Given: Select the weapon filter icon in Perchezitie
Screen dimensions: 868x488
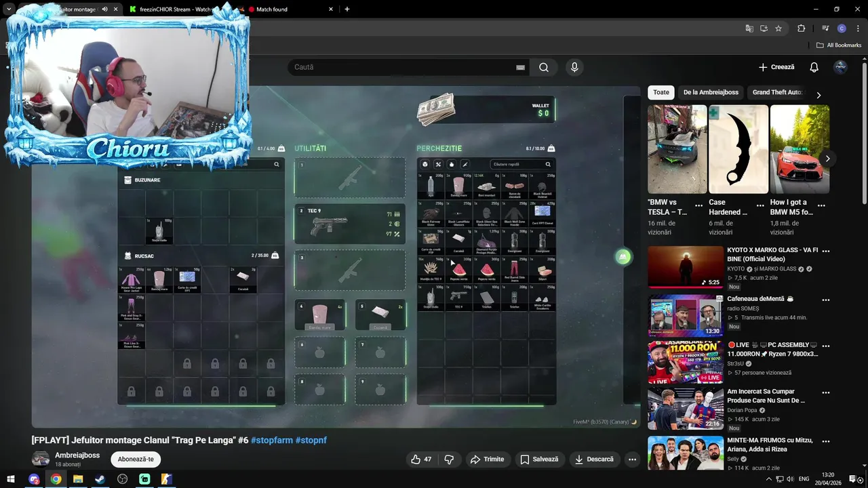Looking at the screenshot, I should click(x=465, y=164).
